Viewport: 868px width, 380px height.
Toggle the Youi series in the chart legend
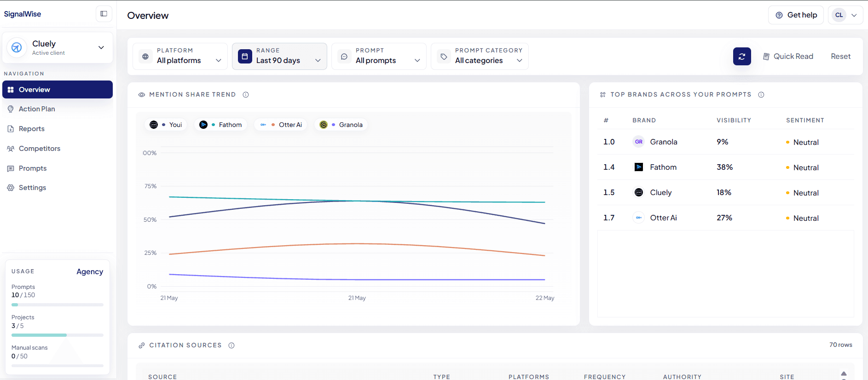pyautogui.click(x=166, y=125)
